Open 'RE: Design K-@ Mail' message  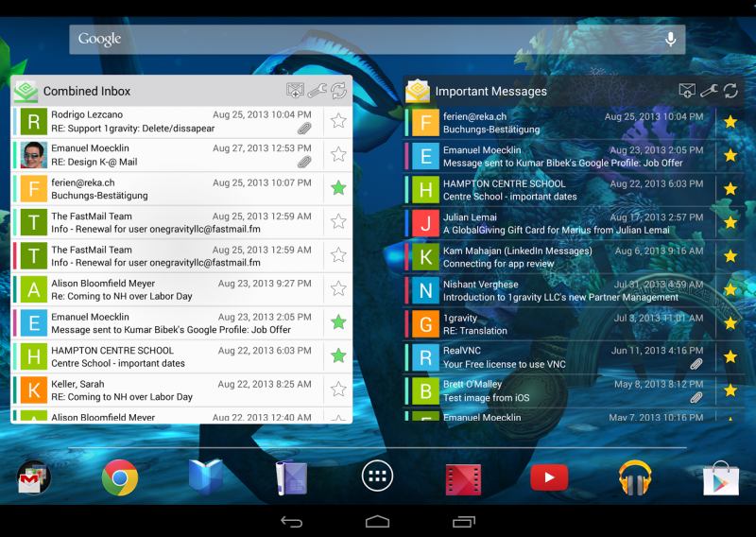[x=94, y=162]
